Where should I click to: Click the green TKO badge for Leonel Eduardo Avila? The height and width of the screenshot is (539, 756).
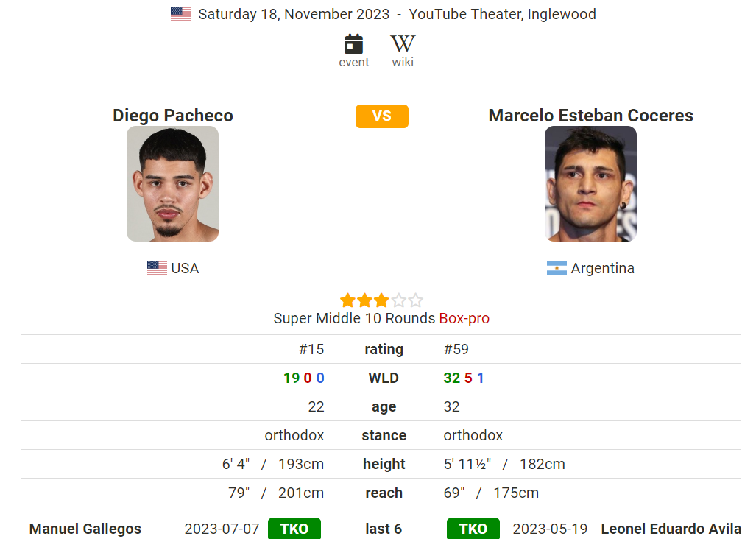point(473,529)
